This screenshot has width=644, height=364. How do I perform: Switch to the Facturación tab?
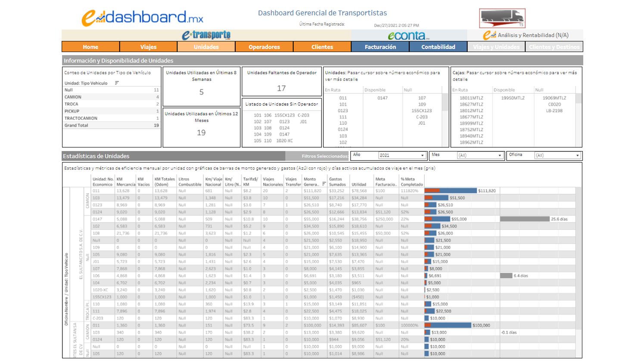pos(380,47)
